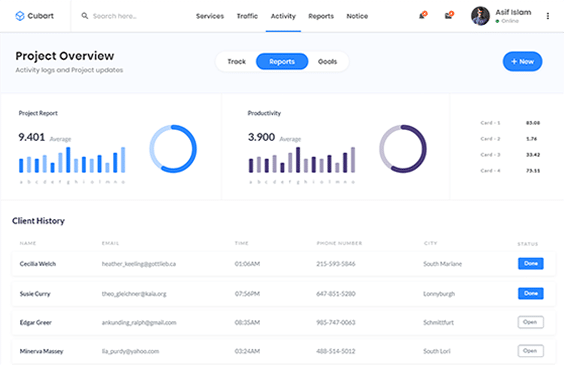Click Open status for Edgar Greer
This screenshot has width=564, height=365.
[531, 322]
